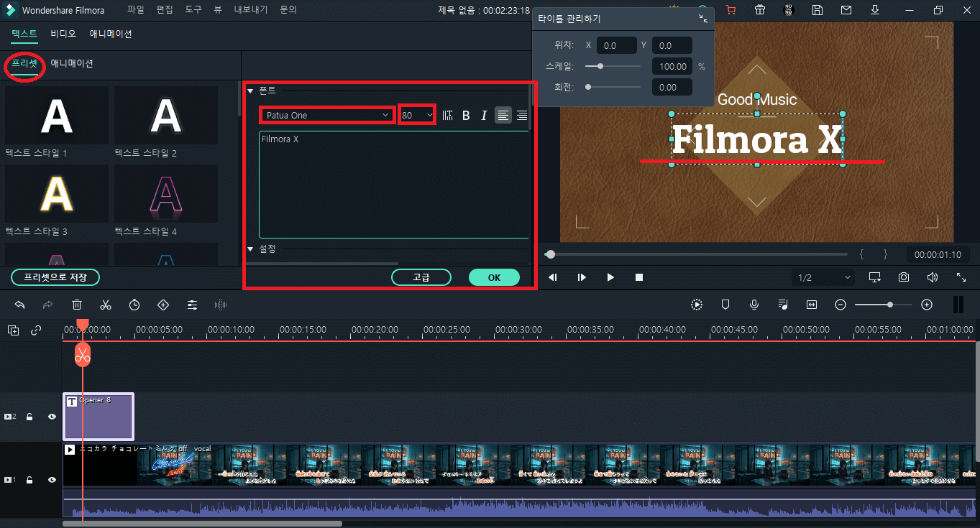Zoom out timeline with minus icon
The height and width of the screenshot is (528, 980).
[x=841, y=305]
